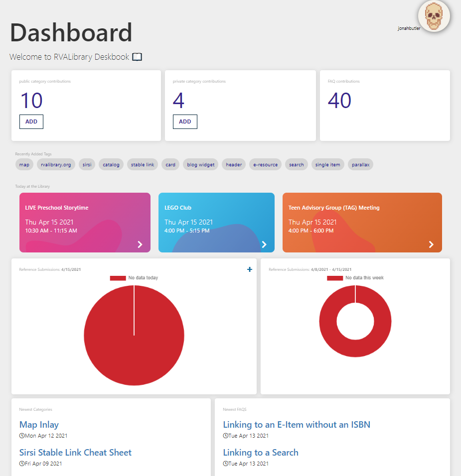Image resolution: width=461 pixels, height=476 pixels.
Task: Click the open book icon beside Deskbook
Action: pyautogui.click(x=137, y=57)
